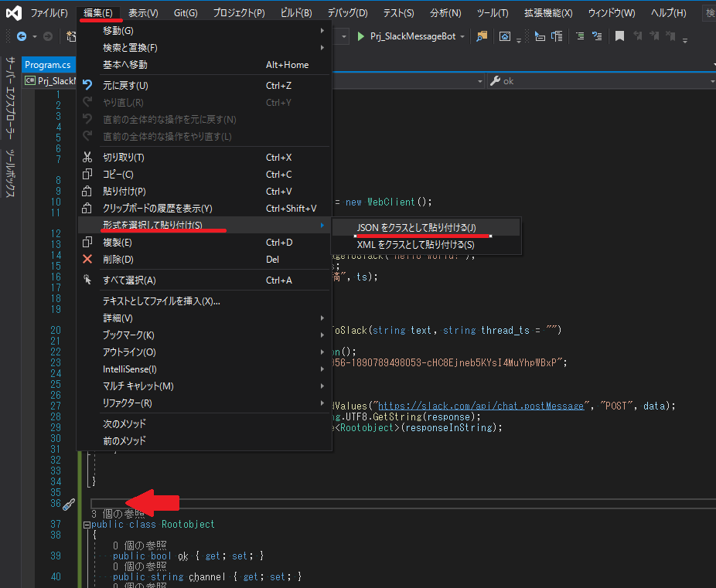Click the paste icon beside 貼り付け(P)
This screenshot has width=716, height=588.
click(x=87, y=191)
